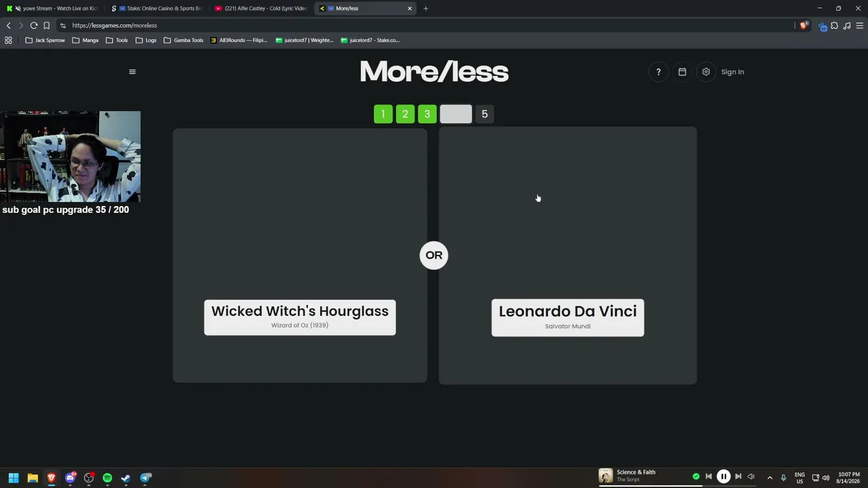Select round 2 indicator
The width and height of the screenshot is (868, 488).
point(405,114)
